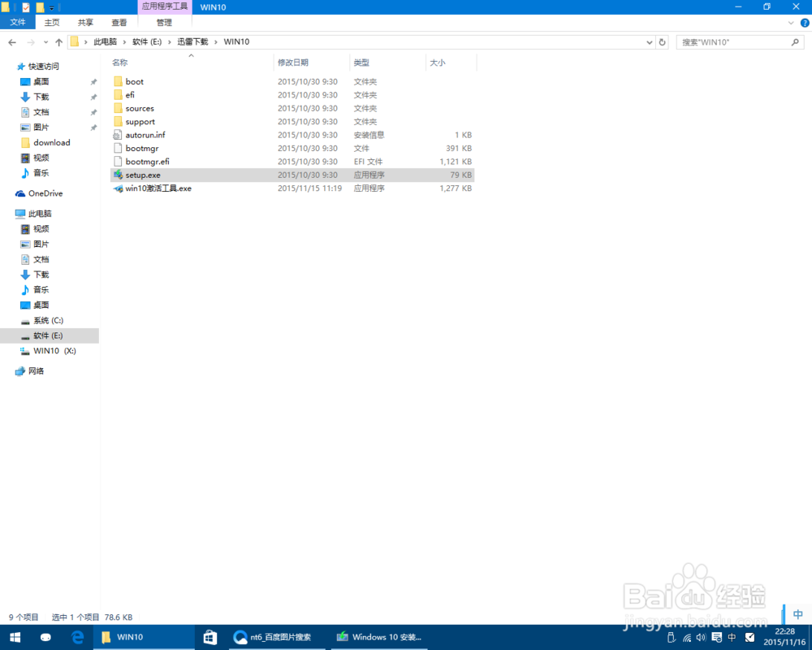Toggle the 中 input method indicator in tray
This screenshot has height=650, width=812.
coord(732,638)
